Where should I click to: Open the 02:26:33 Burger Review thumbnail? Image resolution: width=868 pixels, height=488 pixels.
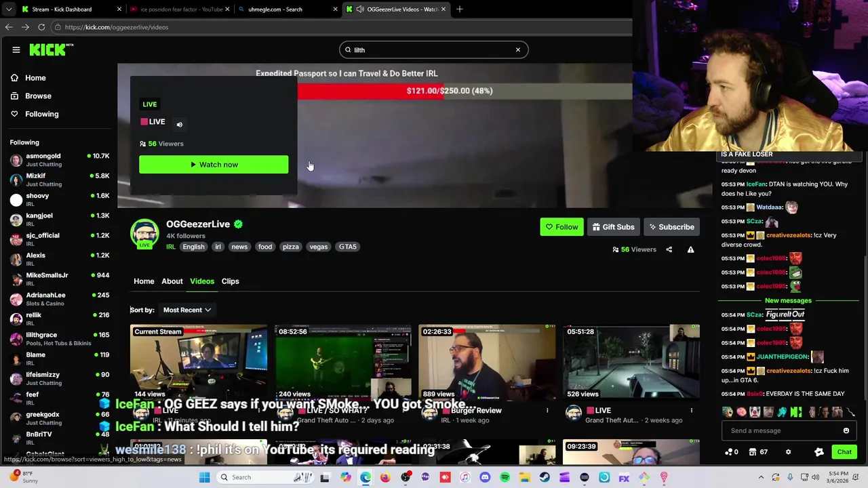point(487,363)
